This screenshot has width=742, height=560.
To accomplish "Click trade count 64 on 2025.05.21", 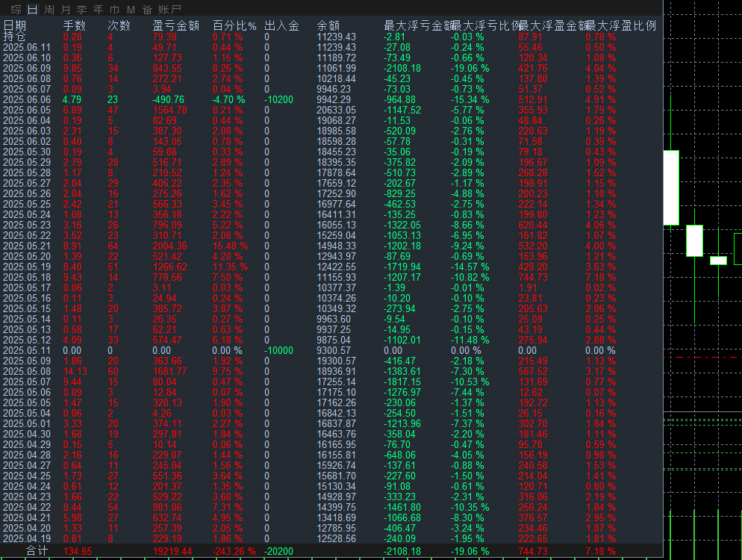I will [113, 246].
